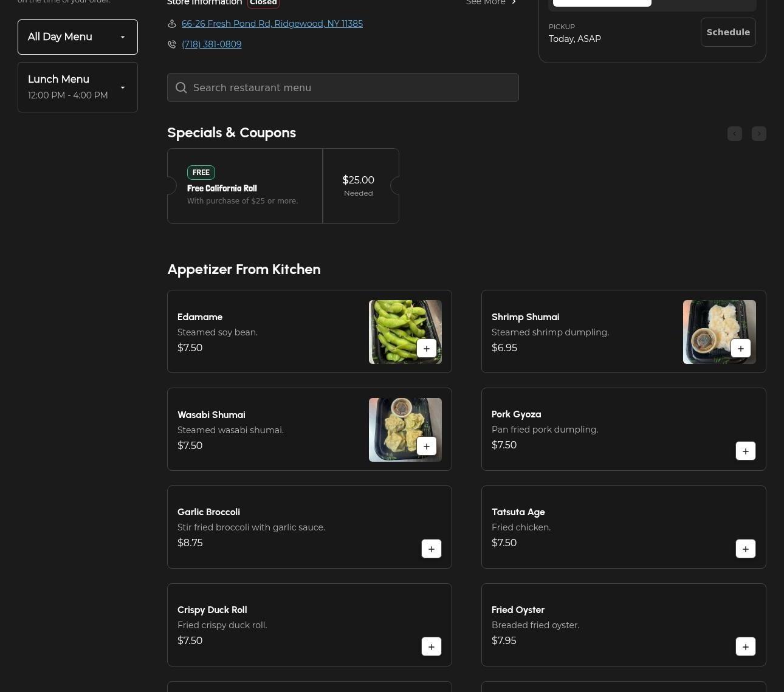Add Garlic Broccoli using plus icon

coord(431,549)
